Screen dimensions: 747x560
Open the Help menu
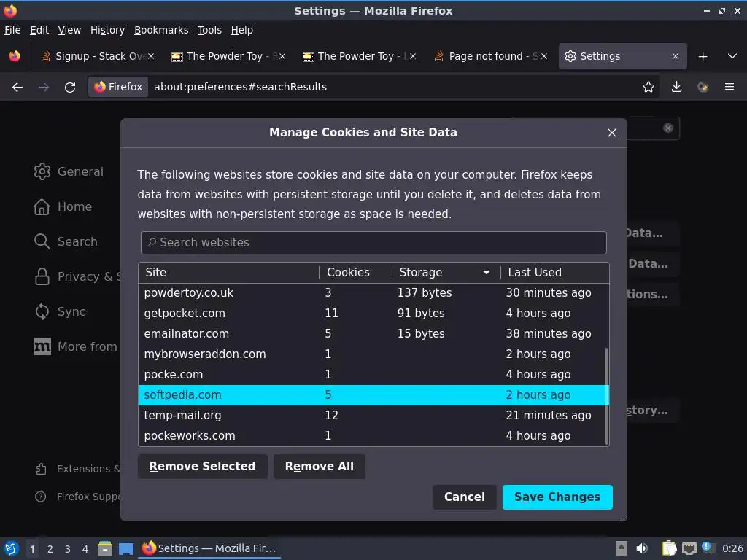click(242, 30)
